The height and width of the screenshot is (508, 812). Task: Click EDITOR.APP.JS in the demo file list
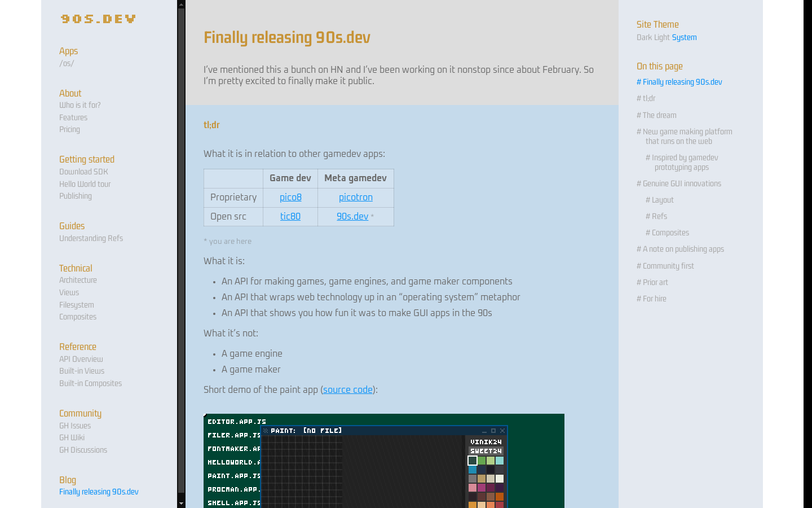237,422
